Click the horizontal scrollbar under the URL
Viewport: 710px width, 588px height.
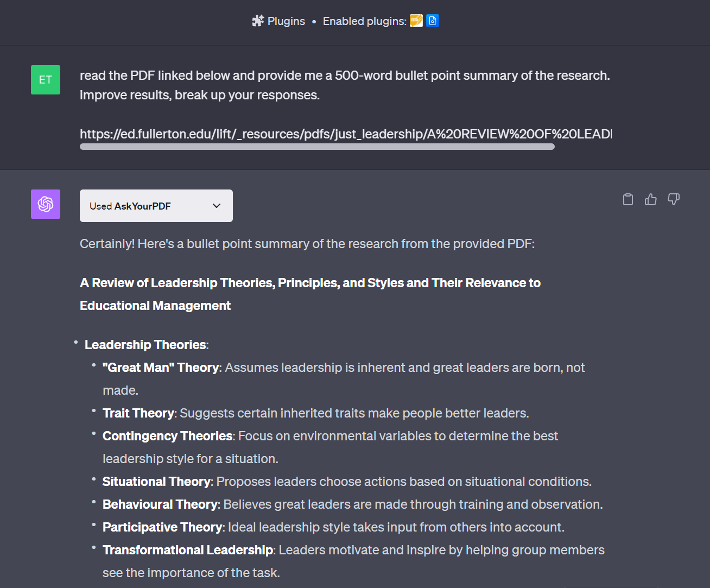tap(317, 147)
